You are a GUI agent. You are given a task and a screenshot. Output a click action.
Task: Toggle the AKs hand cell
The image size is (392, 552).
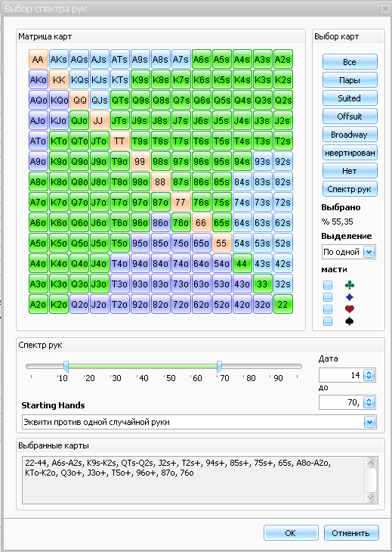58,59
